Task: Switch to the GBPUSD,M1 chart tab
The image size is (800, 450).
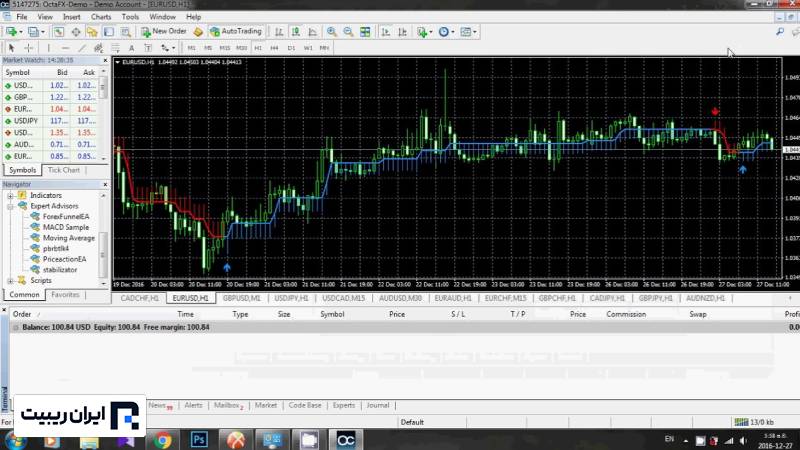Action: (242, 298)
